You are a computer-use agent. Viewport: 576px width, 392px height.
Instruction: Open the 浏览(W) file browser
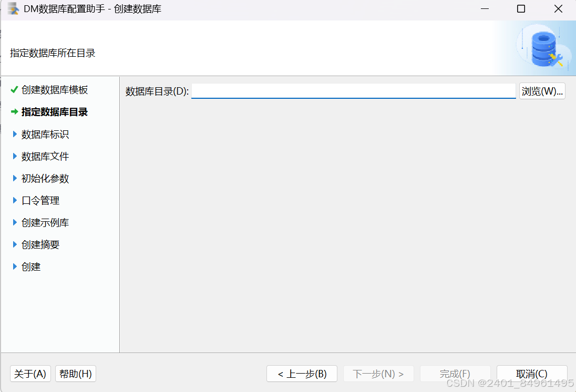coord(542,90)
